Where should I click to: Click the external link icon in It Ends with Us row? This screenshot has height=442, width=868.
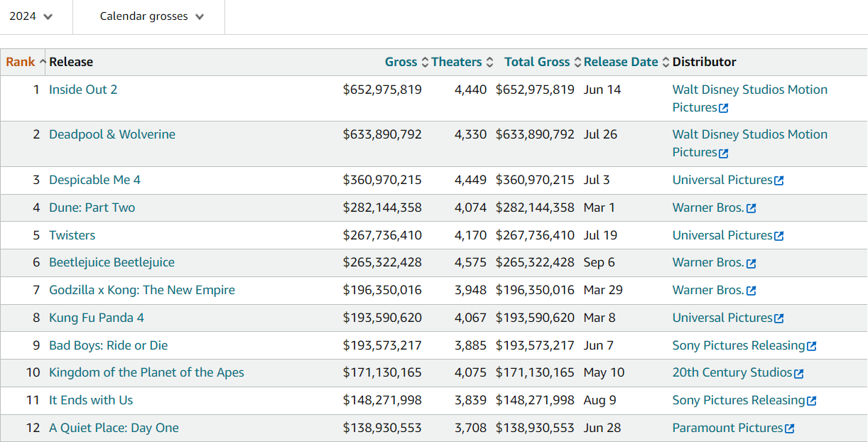click(x=812, y=401)
